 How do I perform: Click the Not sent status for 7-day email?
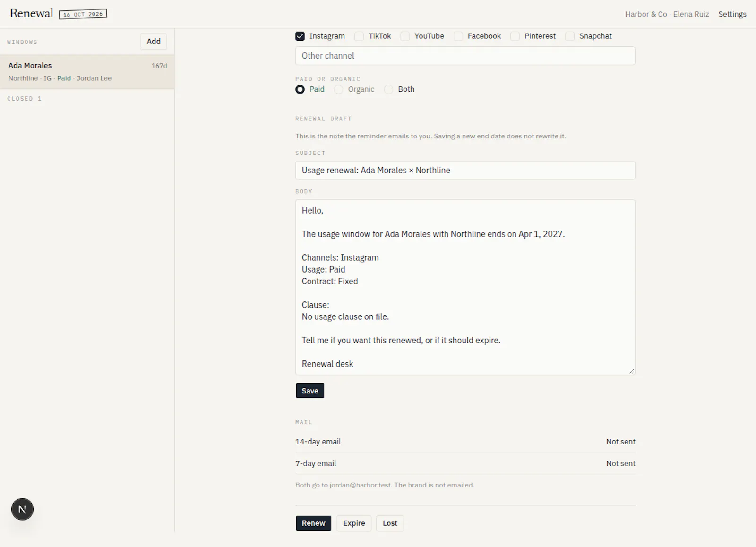click(620, 463)
